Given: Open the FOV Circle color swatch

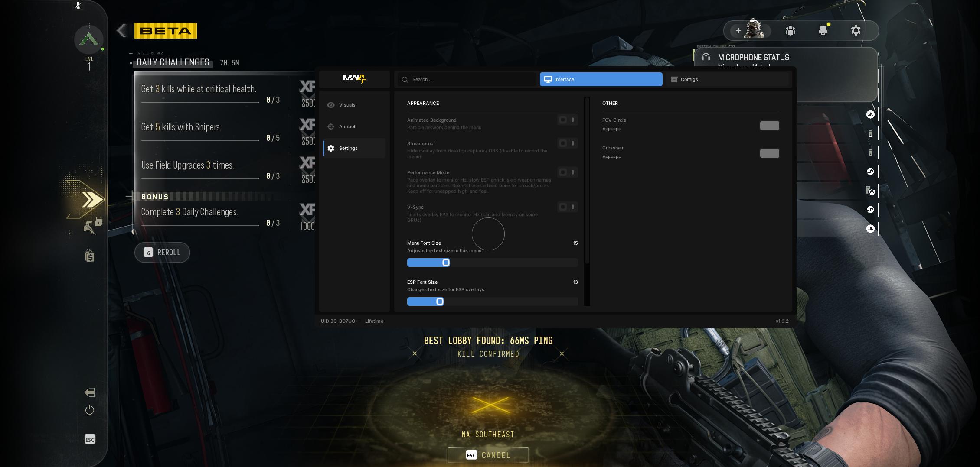Looking at the screenshot, I should click(769, 126).
